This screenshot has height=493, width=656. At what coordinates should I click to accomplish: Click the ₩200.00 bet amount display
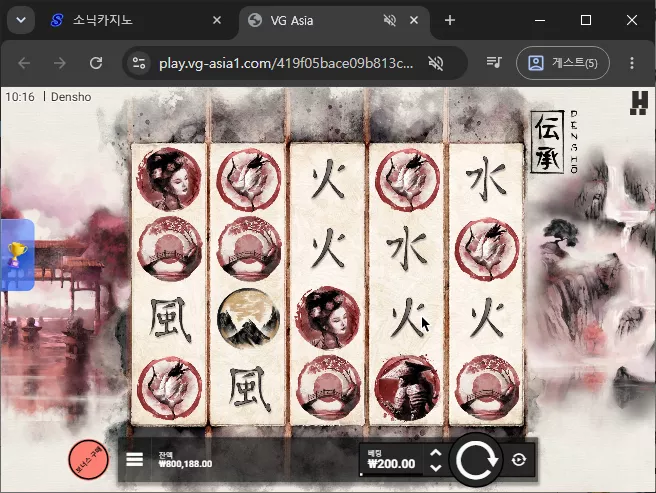pyautogui.click(x=391, y=460)
